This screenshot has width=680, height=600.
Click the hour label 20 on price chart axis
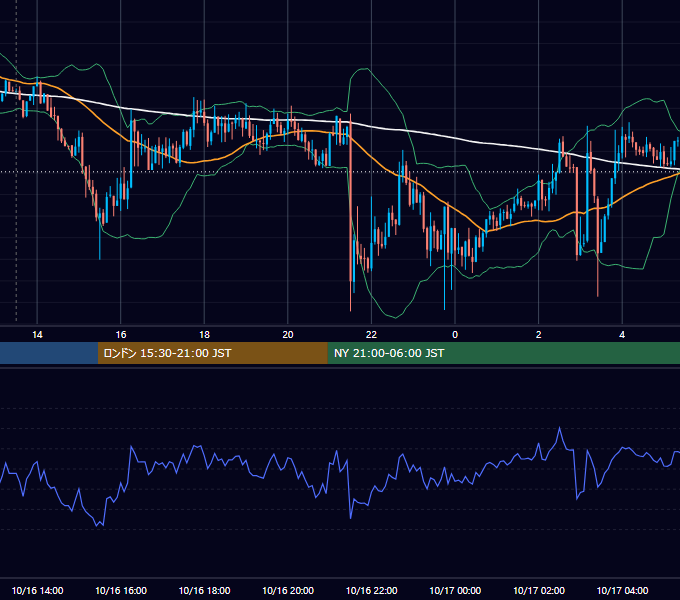pyautogui.click(x=288, y=335)
